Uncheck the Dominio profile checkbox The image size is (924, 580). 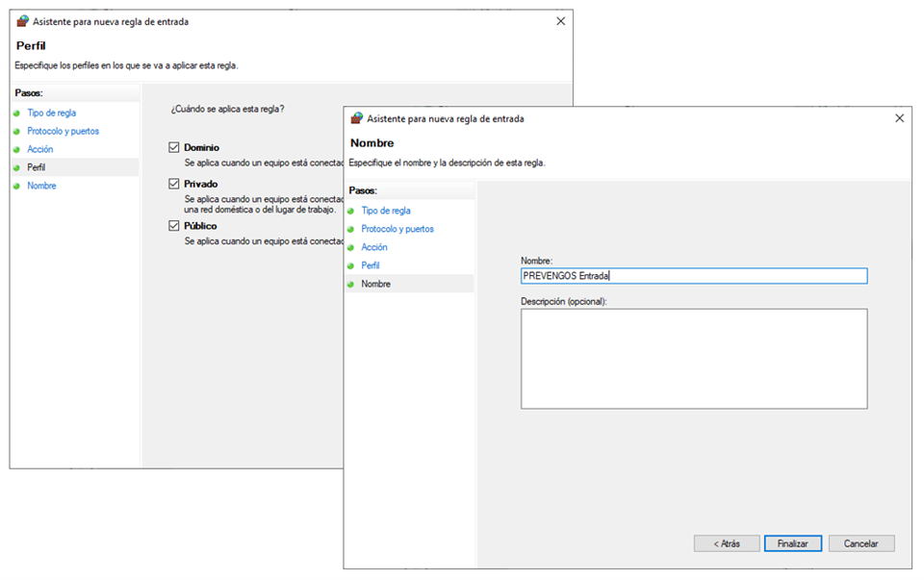[x=174, y=147]
